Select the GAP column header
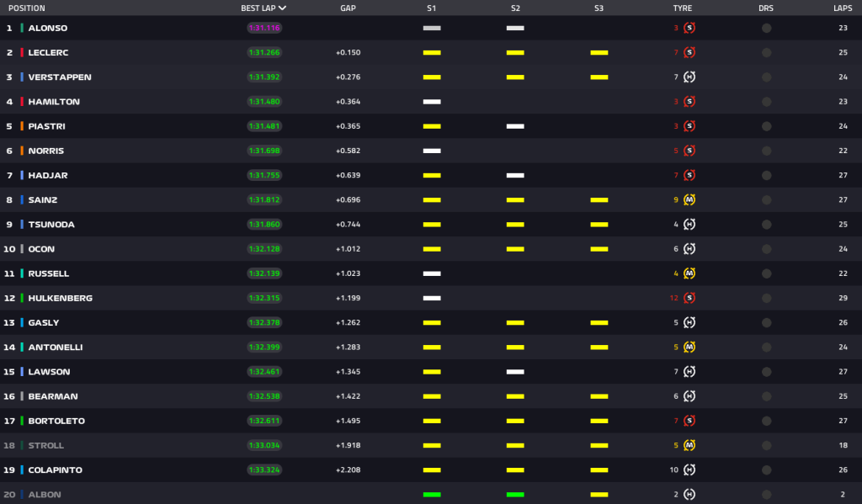The width and height of the screenshot is (862, 504). [x=348, y=8]
